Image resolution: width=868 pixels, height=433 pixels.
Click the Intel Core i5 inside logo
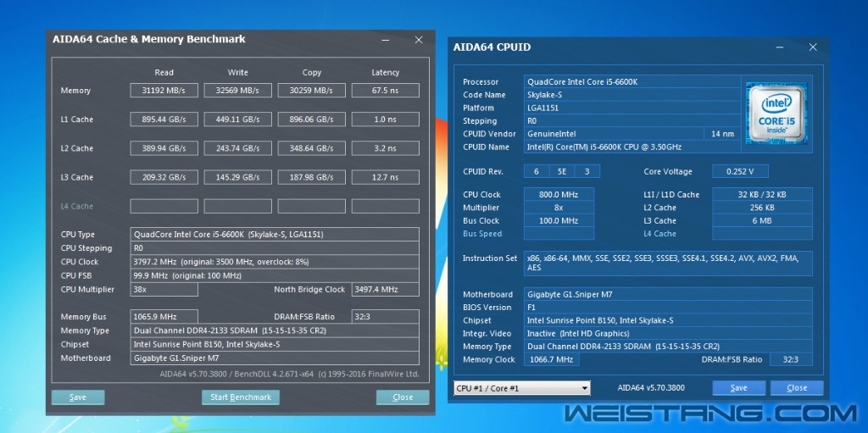776,114
